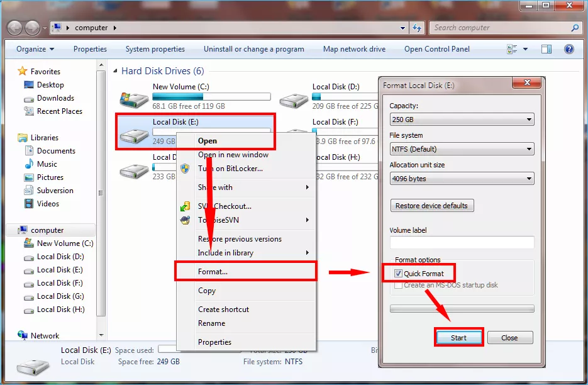588x385 pixels.
Task: Click the Documents library icon
Action: [29, 150]
